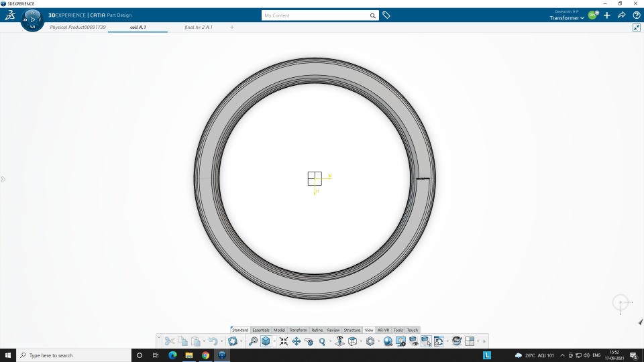This screenshot has height=362, width=644.
Task: Select the Pan four-arrow icon
Action: click(296, 341)
